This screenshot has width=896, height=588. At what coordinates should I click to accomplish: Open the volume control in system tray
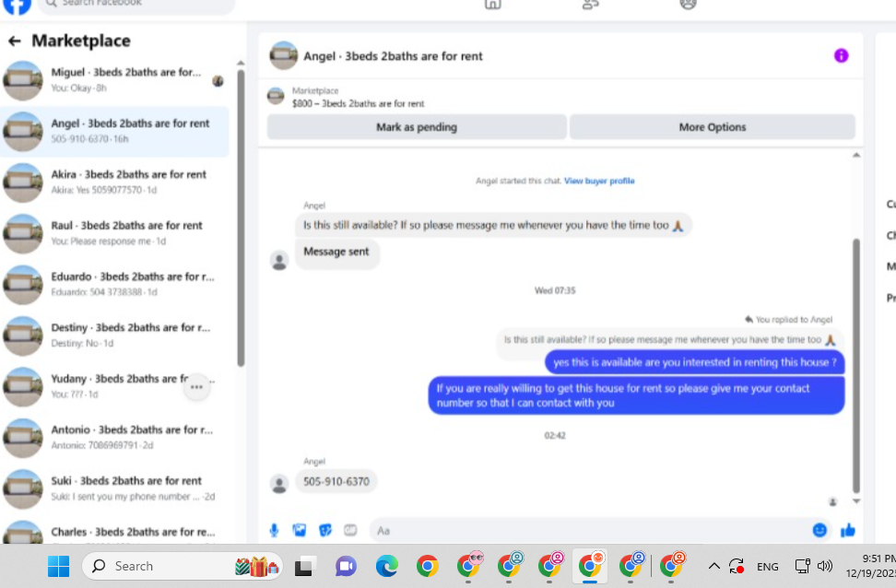[825, 566]
